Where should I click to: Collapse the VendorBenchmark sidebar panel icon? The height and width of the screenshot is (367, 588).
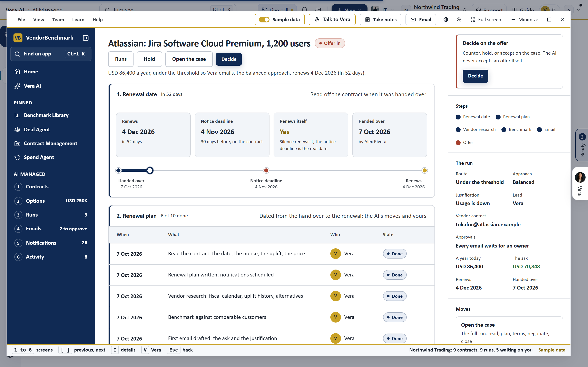86,38
